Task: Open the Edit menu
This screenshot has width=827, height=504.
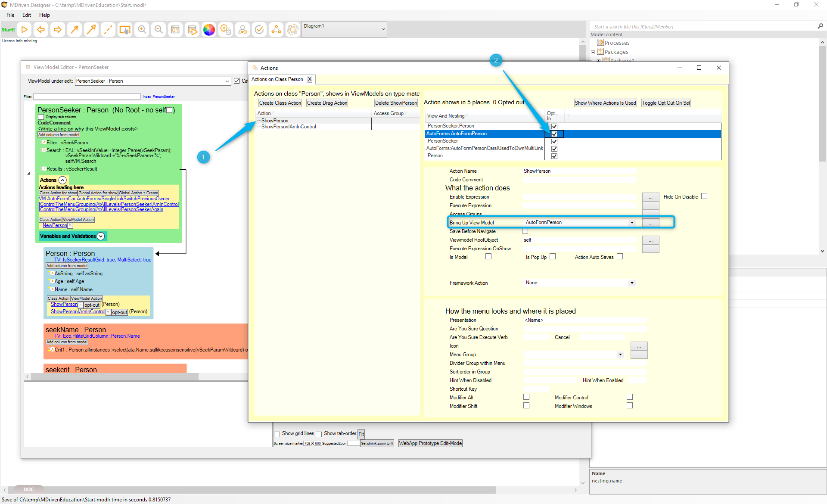Action: [27, 15]
